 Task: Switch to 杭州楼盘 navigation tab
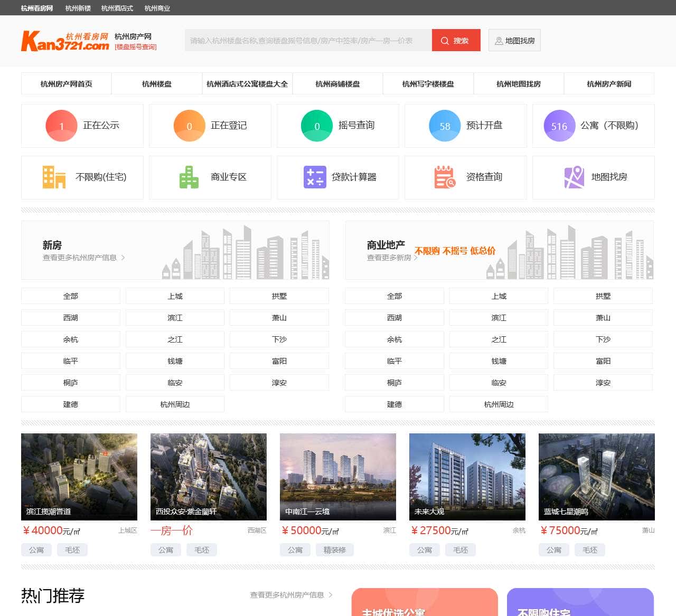pos(156,83)
